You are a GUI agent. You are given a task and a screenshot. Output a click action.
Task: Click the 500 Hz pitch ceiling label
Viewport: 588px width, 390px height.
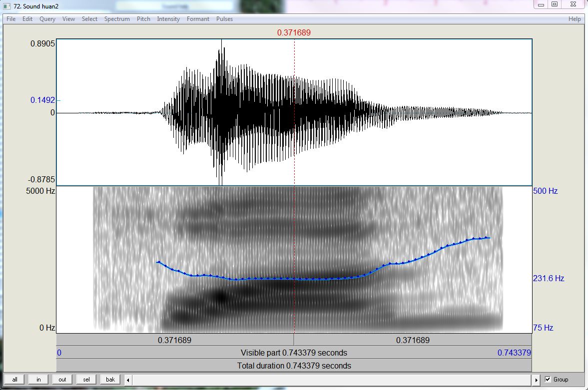[x=545, y=191]
